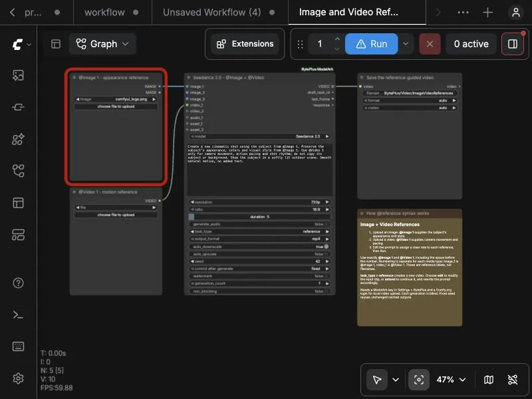
Task: Click the user account avatar icon
Action: tap(516, 13)
